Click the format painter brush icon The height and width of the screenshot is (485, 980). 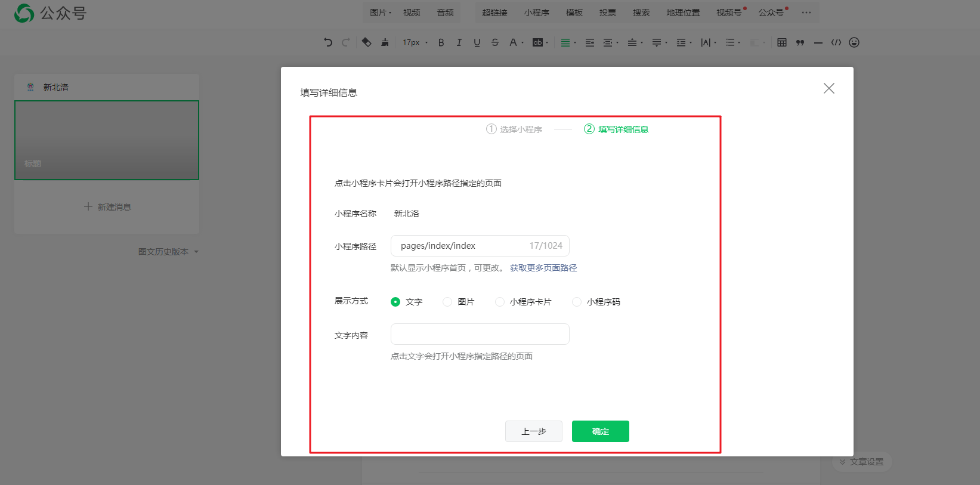tap(385, 42)
